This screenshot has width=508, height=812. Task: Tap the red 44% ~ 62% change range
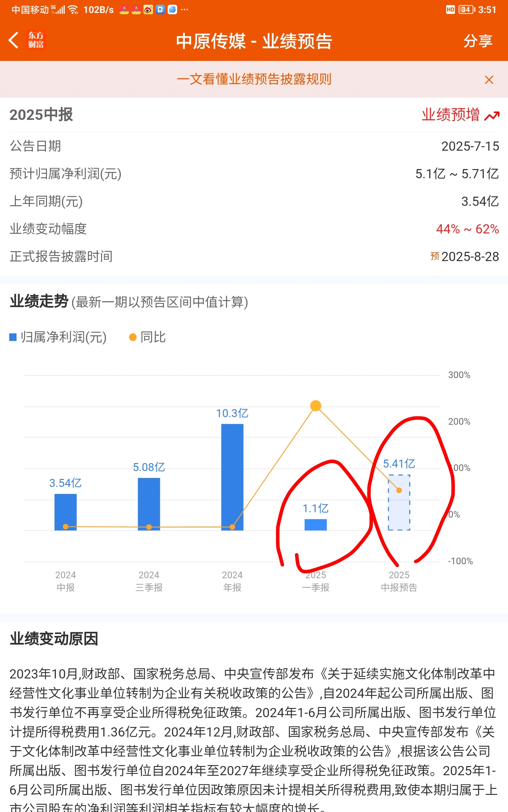[467, 229]
